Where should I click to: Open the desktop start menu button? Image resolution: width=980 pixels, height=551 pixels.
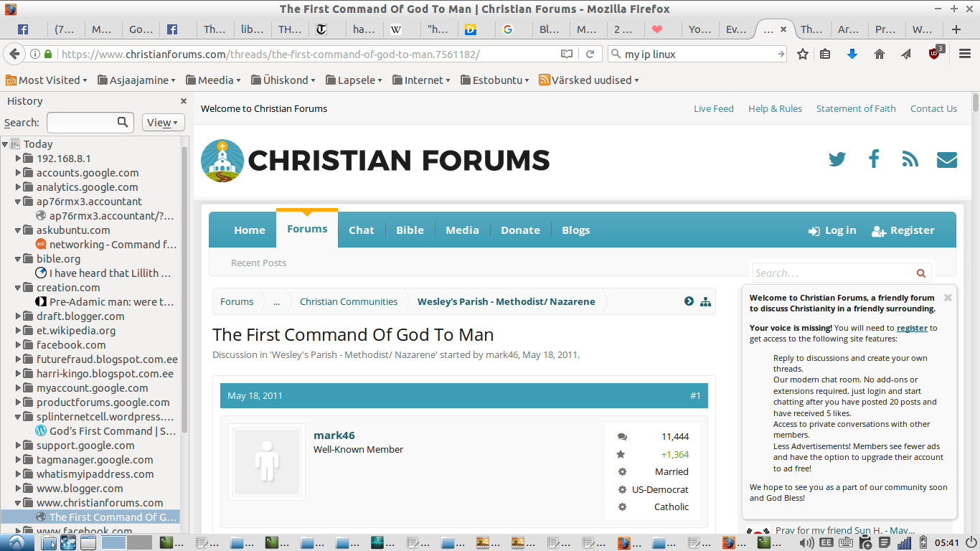click(17, 542)
